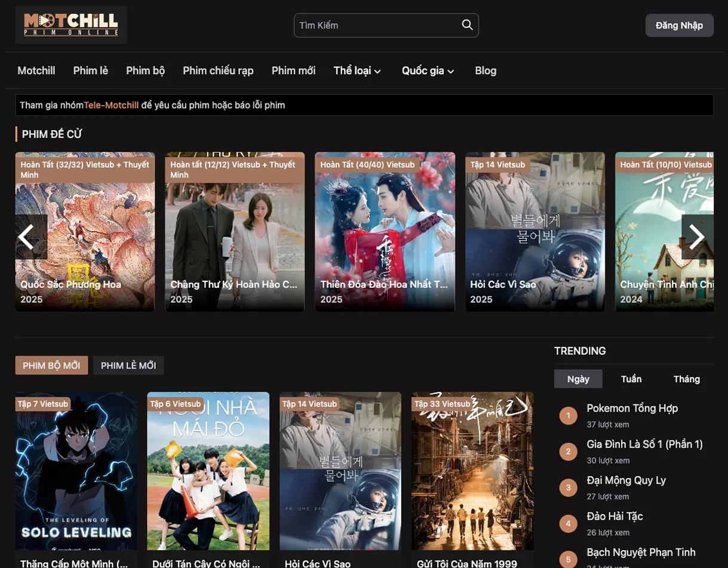
Task: Expand the Quốc gia dropdown
Action: coord(428,70)
